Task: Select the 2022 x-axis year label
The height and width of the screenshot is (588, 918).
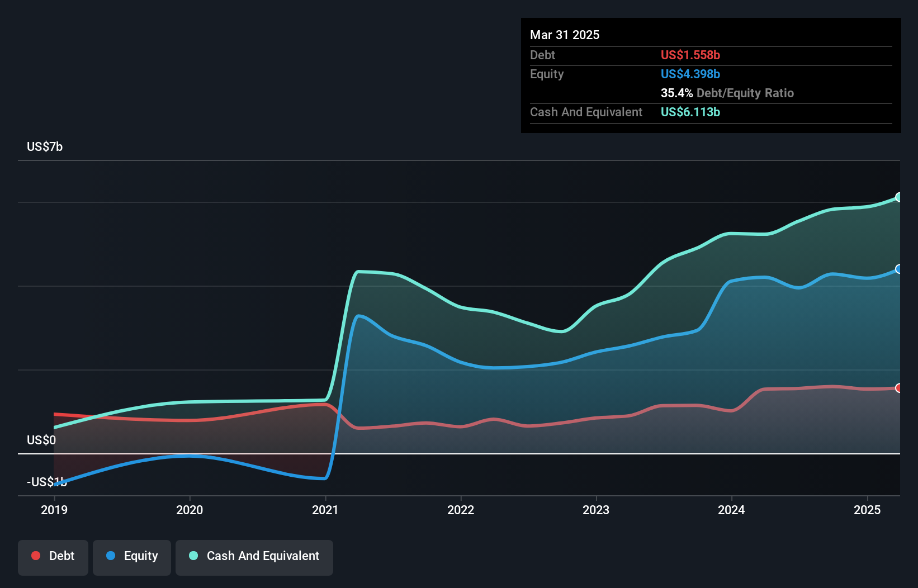Action: pyautogui.click(x=461, y=510)
